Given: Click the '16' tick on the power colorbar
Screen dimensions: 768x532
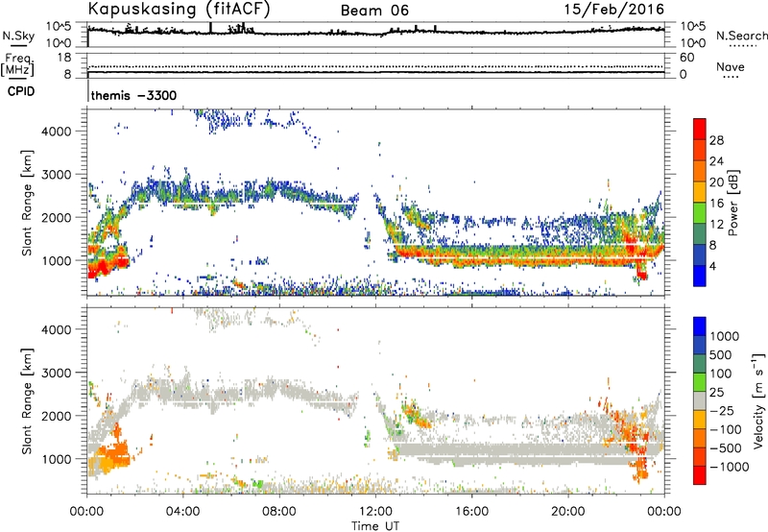Looking at the screenshot, I should click(x=716, y=204).
